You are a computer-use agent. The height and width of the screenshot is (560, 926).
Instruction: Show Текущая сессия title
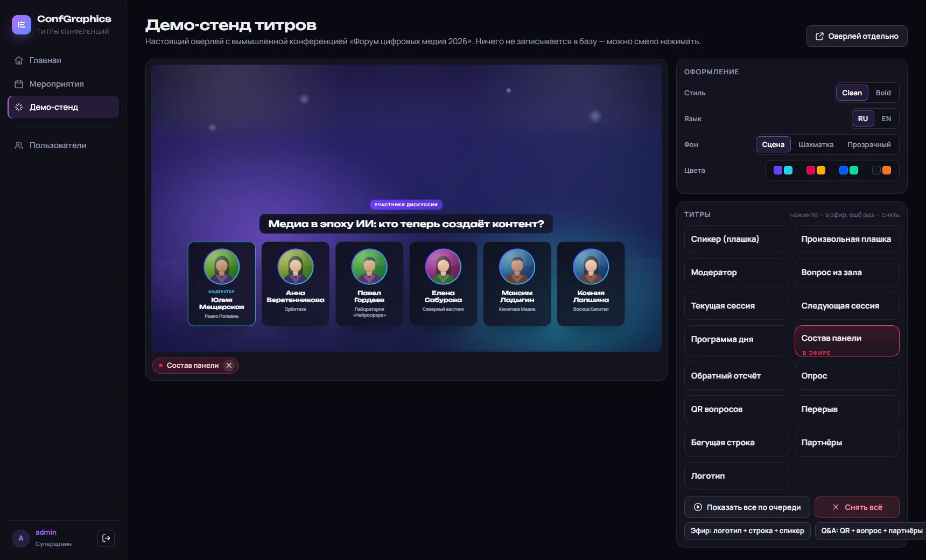coord(736,306)
